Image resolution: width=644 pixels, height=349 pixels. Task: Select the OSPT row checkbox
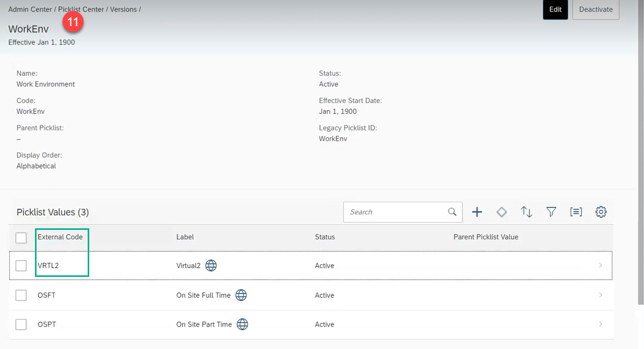[21, 324]
